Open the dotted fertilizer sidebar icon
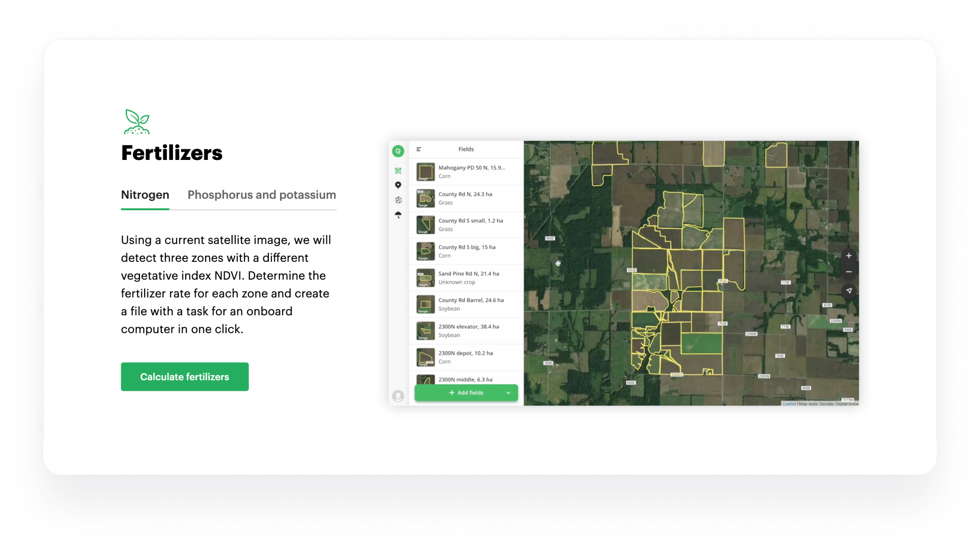 pos(398,200)
